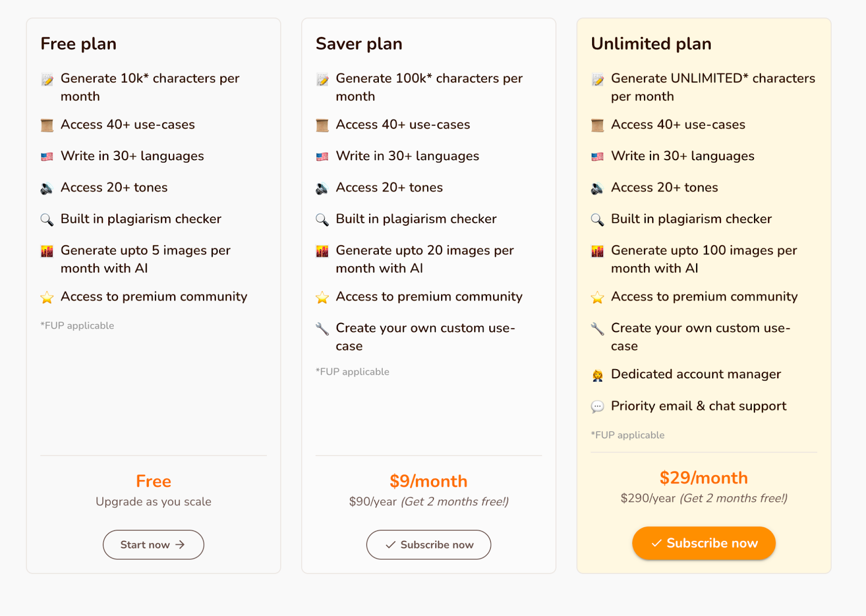Image resolution: width=866 pixels, height=616 pixels.
Task: Click the image icon beside 100 images per month
Action: (x=597, y=251)
